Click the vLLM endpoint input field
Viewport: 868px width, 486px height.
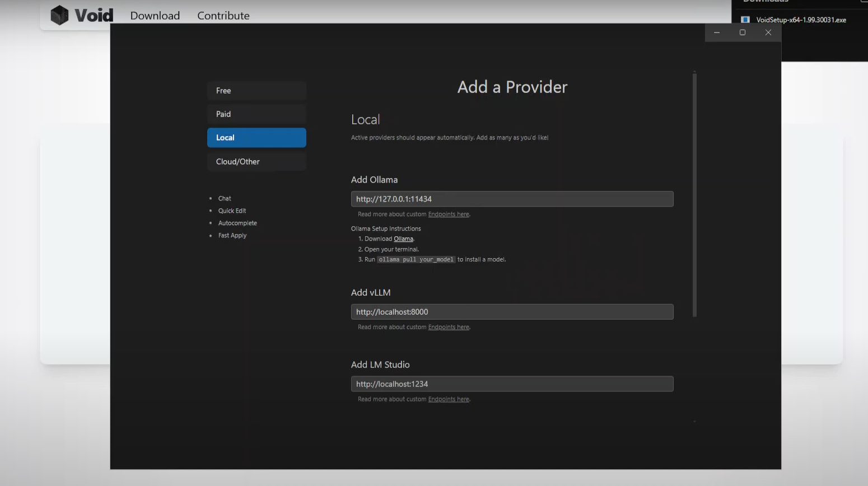[512, 312]
